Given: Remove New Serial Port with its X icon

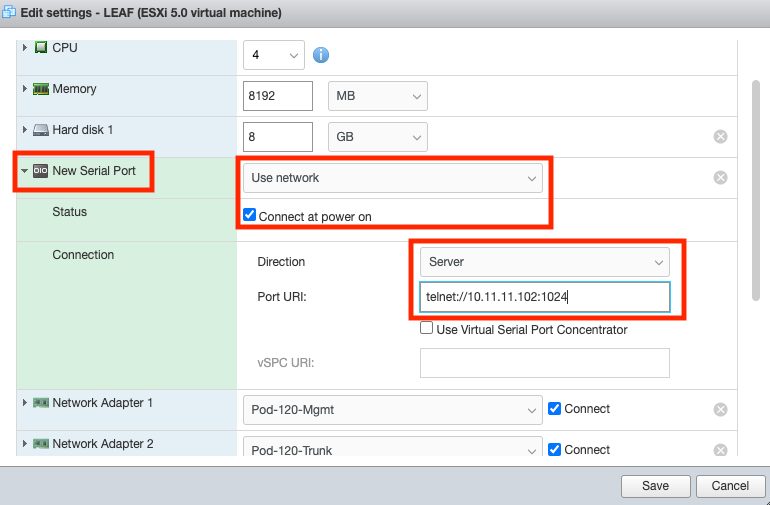Looking at the screenshot, I should pos(720,178).
